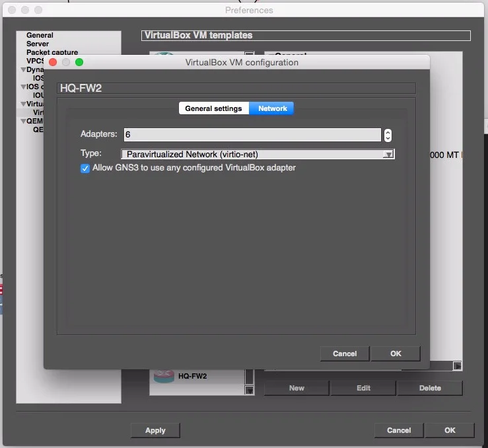
Task: Select the Network tab
Action: point(271,108)
